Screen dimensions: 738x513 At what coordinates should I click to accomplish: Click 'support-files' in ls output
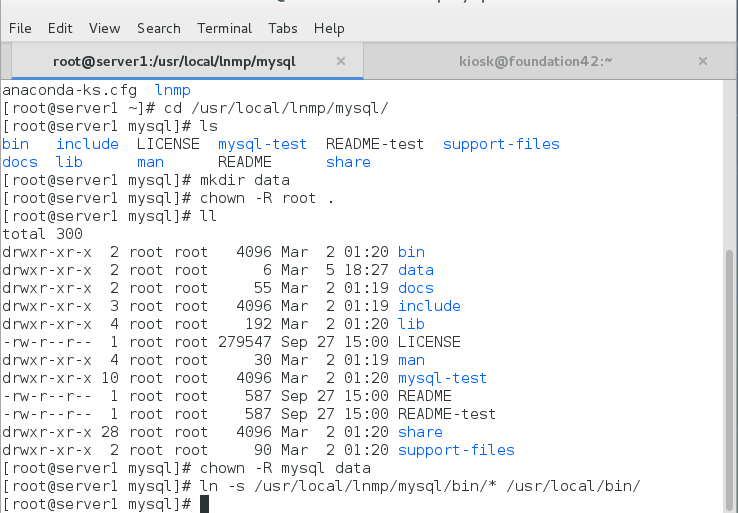[x=501, y=144]
